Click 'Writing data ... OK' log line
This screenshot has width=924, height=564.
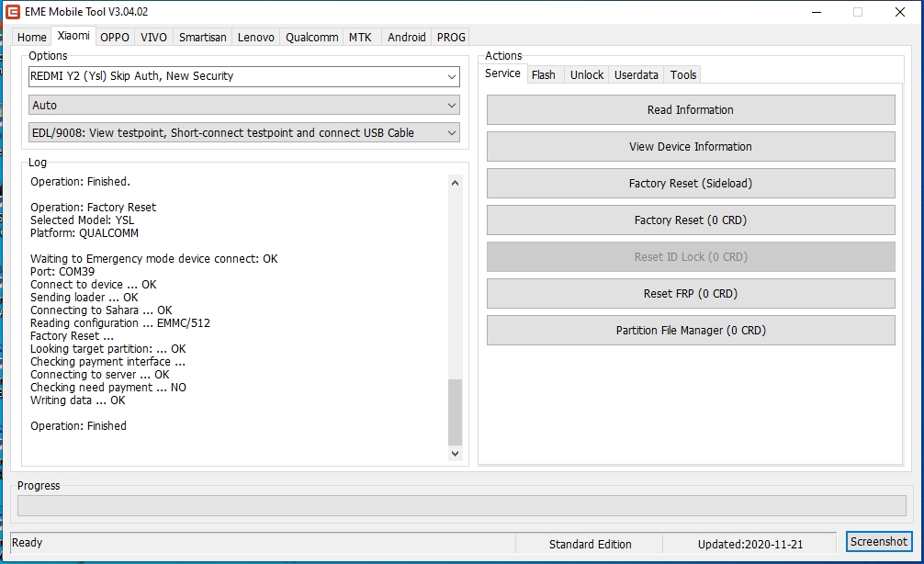(x=78, y=400)
